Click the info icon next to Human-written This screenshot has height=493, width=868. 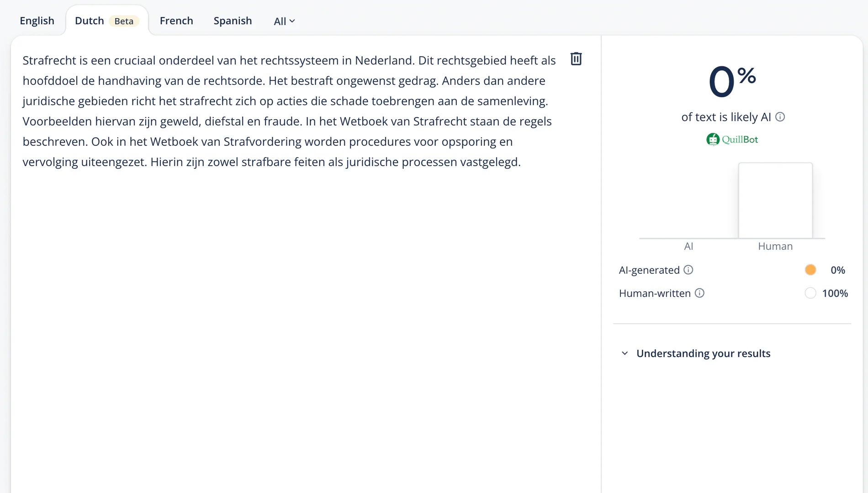click(x=699, y=293)
